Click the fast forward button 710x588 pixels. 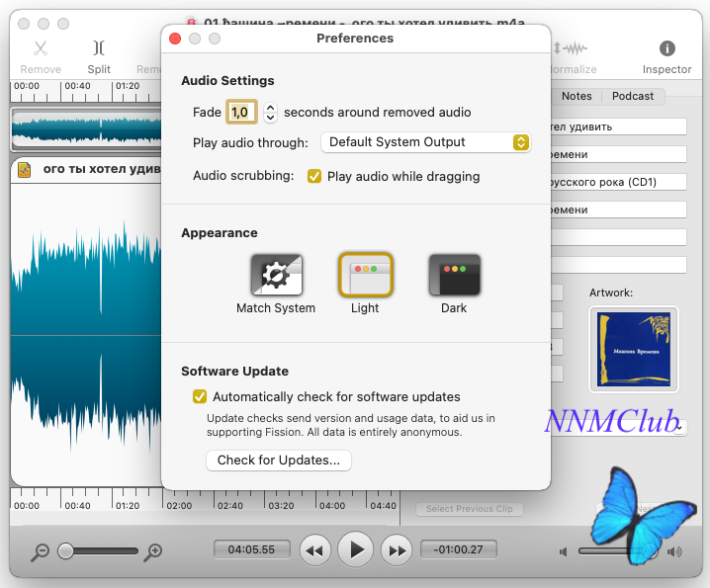[397, 550]
